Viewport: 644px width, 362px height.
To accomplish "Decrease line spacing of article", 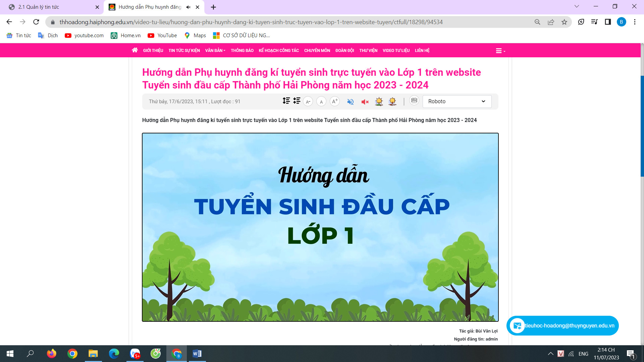I will [297, 101].
